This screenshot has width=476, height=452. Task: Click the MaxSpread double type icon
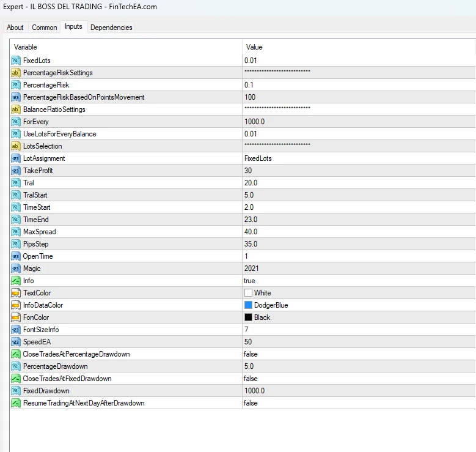pyautogui.click(x=16, y=232)
